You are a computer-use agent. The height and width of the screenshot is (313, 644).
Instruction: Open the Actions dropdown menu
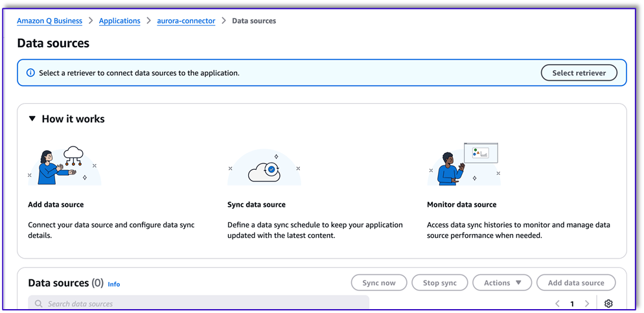[x=502, y=283]
